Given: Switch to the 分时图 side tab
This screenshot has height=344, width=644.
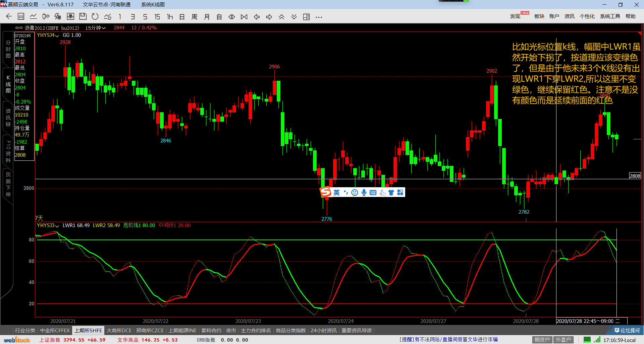Looking at the screenshot, I should pos(8,49).
